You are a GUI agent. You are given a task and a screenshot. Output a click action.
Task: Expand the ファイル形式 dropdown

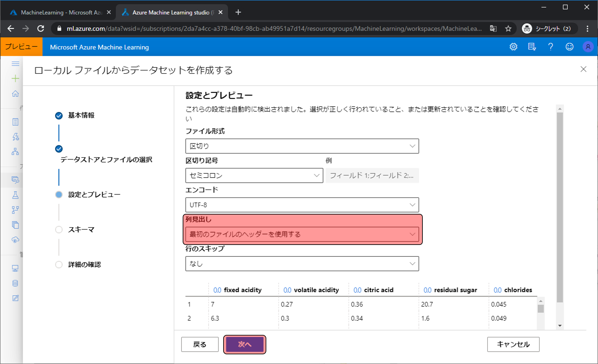click(x=302, y=146)
